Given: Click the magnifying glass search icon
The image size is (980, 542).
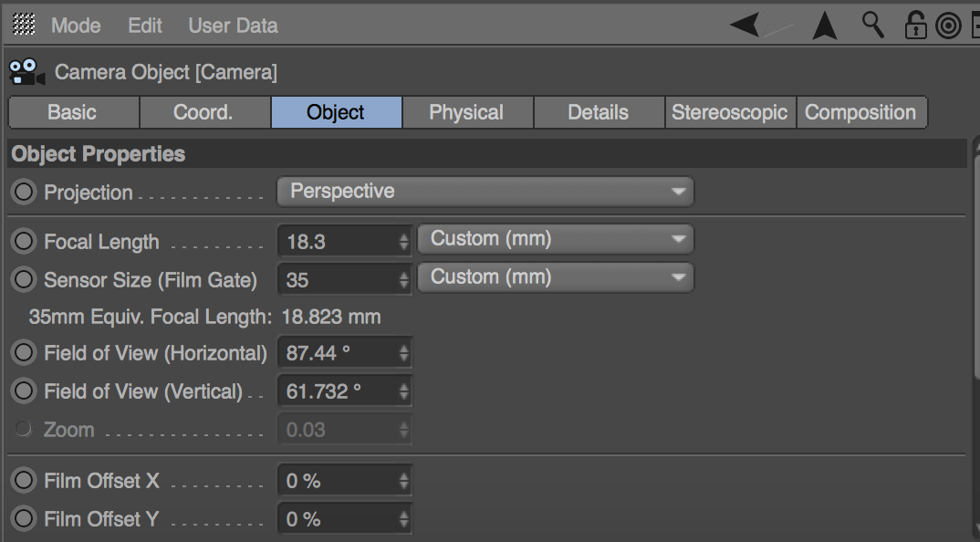Looking at the screenshot, I should pos(873,26).
